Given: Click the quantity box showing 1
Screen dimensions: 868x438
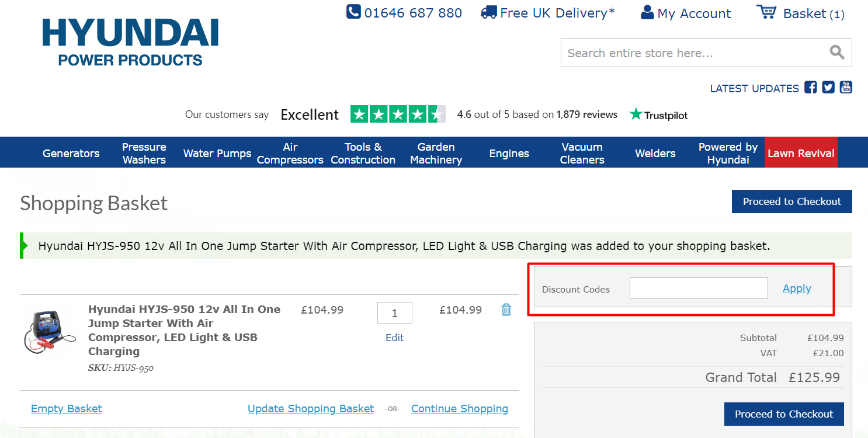Looking at the screenshot, I should [x=395, y=313].
